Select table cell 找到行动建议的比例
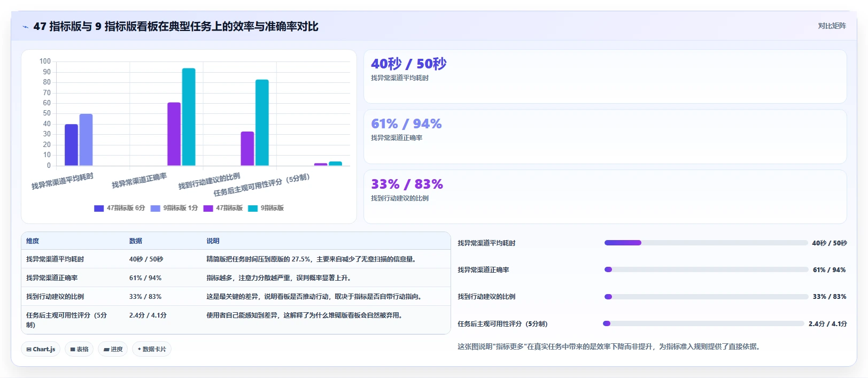This screenshot has height=378, width=868. coord(55,297)
